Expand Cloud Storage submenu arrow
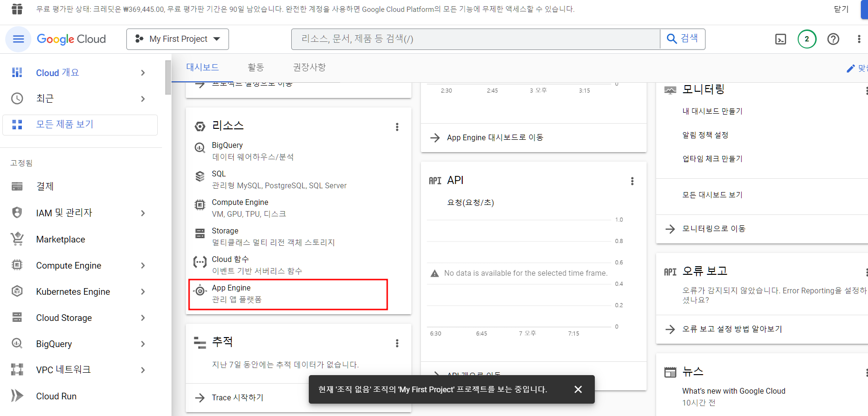868x416 pixels. pyautogui.click(x=143, y=318)
